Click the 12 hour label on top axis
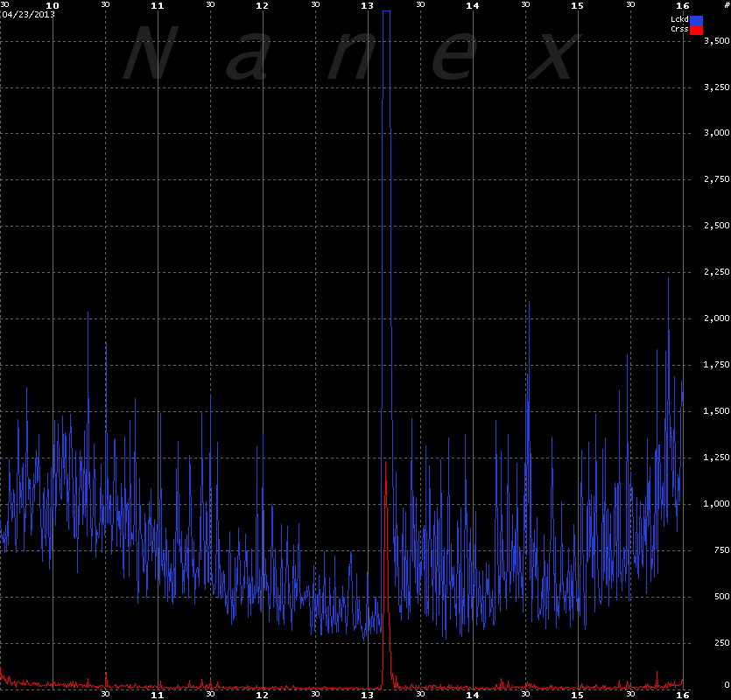Viewport: 731px width, 700px height. pyautogui.click(x=263, y=5)
